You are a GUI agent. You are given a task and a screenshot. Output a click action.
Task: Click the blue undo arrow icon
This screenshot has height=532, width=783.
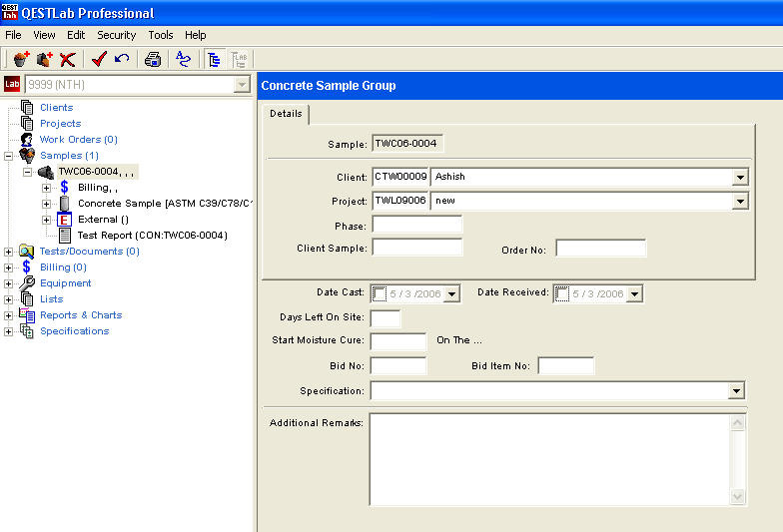[x=122, y=60]
